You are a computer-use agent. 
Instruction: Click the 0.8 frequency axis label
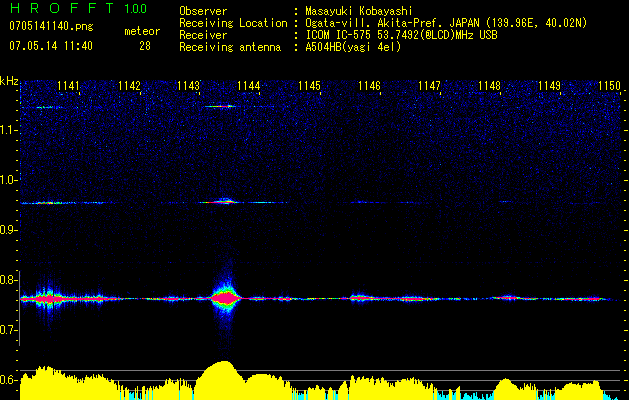[9, 280]
